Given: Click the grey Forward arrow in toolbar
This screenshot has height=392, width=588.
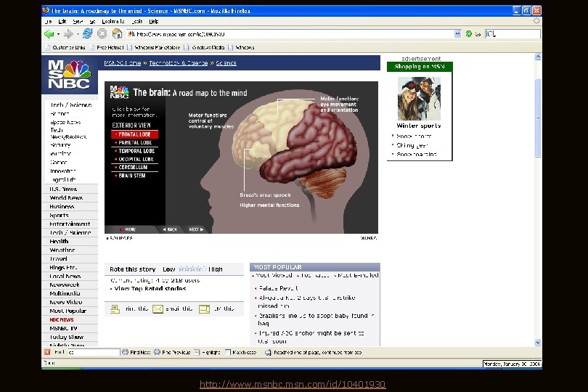Looking at the screenshot, I should coord(68,34).
